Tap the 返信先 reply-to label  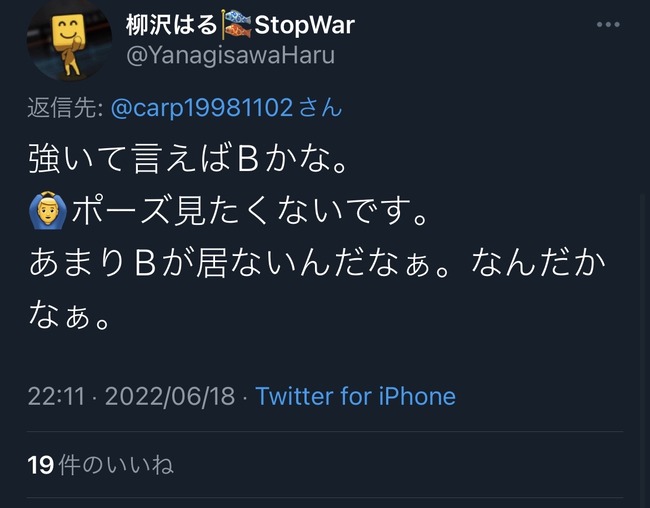point(65,108)
